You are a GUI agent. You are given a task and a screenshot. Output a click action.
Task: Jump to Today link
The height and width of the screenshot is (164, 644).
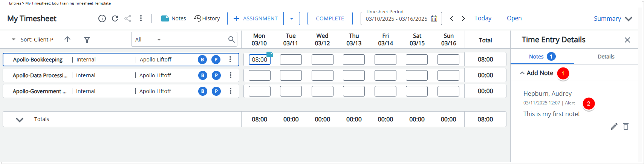[x=483, y=18]
